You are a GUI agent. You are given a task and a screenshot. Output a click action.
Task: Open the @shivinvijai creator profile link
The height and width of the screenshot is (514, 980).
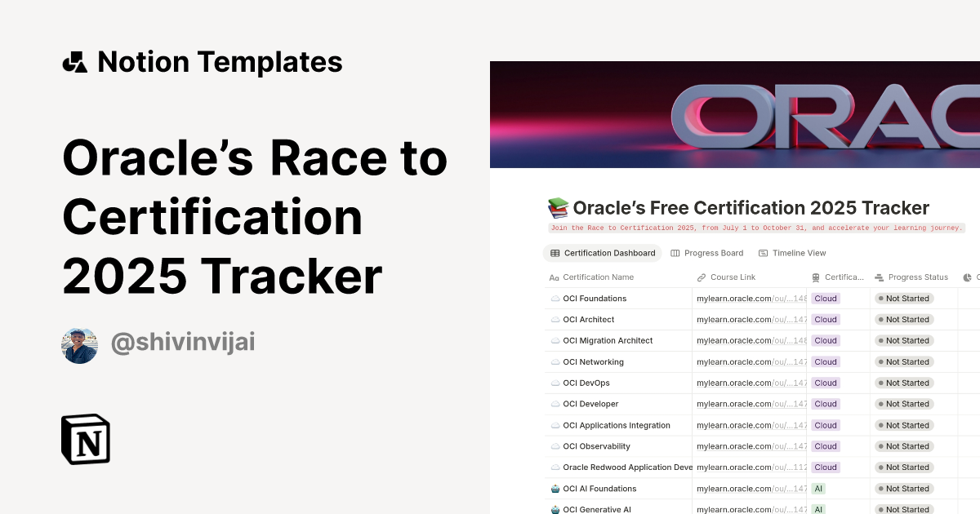point(182,344)
